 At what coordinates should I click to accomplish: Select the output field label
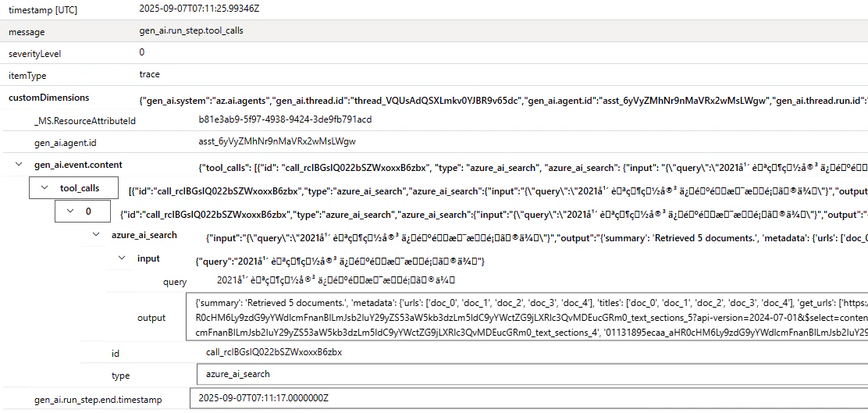(x=151, y=318)
